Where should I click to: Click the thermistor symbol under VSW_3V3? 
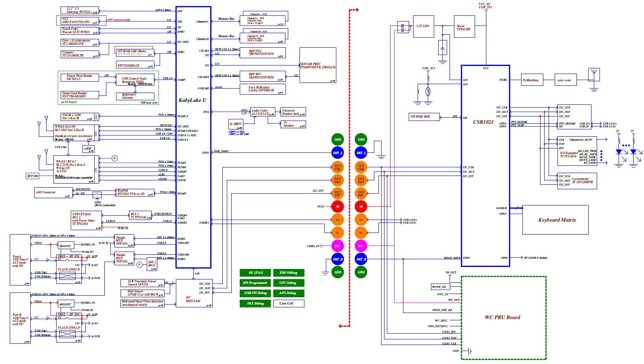[x=428, y=92]
